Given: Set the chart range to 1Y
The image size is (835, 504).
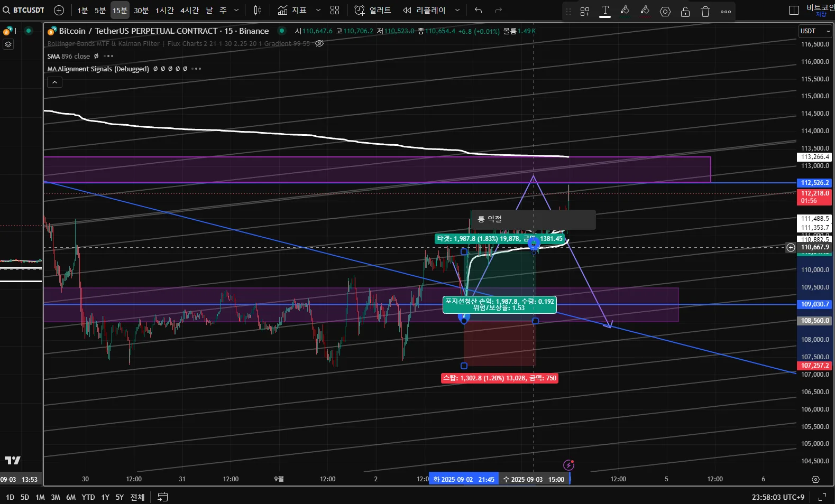Looking at the screenshot, I should click(105, 497).
